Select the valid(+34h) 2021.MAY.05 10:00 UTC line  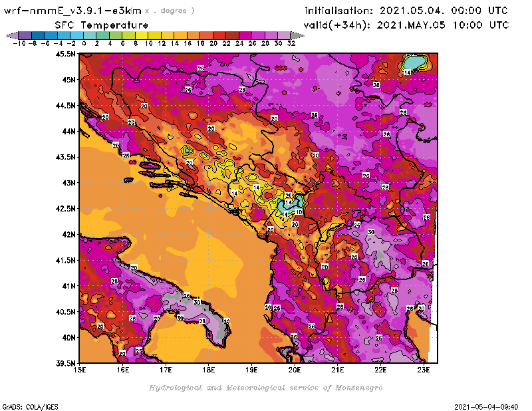coord(406,25)
